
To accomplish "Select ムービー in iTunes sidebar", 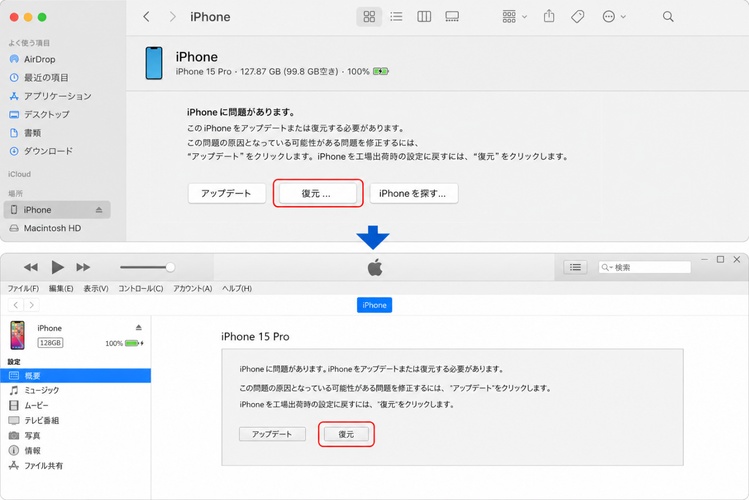I will tap(75, 405).
